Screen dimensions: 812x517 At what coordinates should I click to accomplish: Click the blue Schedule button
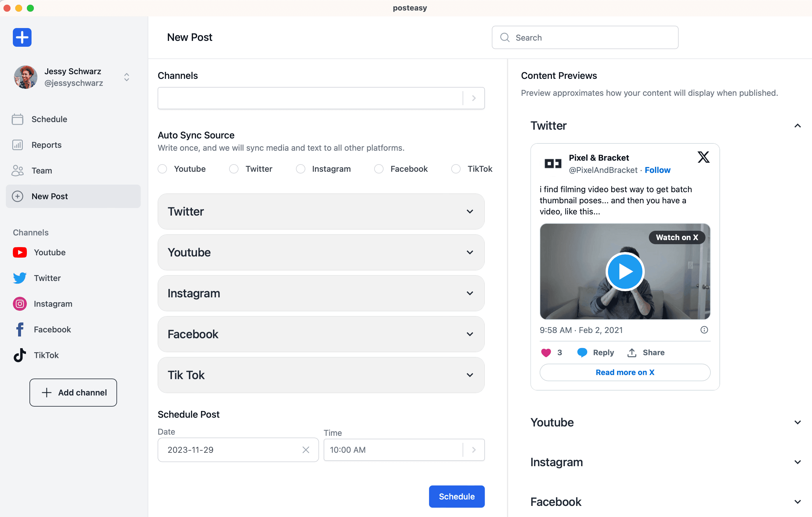[456, 497]
